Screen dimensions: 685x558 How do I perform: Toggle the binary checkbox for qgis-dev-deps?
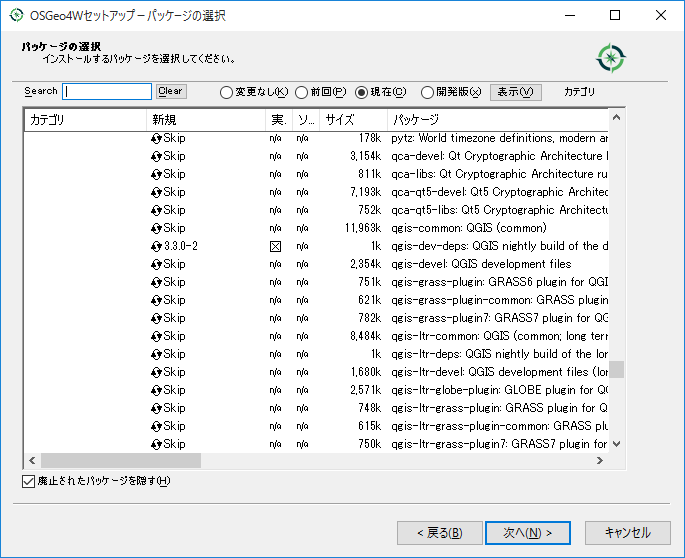(x=276, y=246)
